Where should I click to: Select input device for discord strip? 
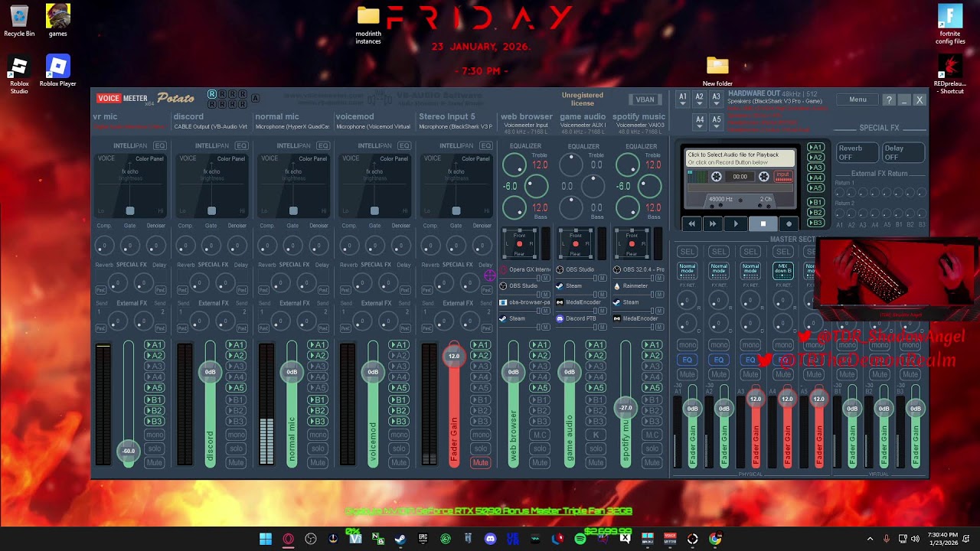click(x=211, y=126)
